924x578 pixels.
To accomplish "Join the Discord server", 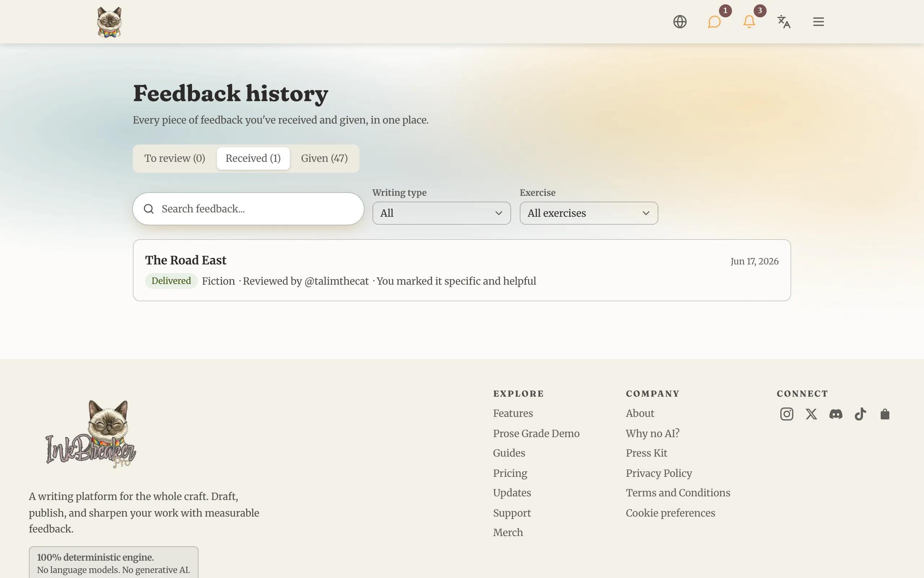I will (x=836, y=414).
